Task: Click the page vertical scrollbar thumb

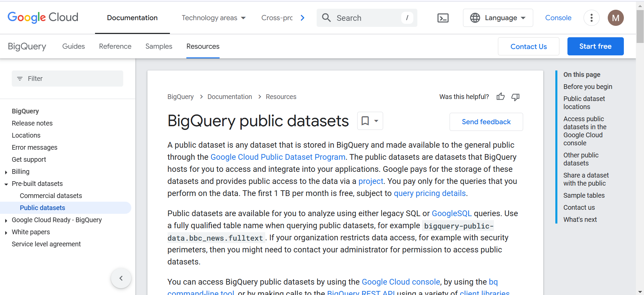Action: point(640,26)
